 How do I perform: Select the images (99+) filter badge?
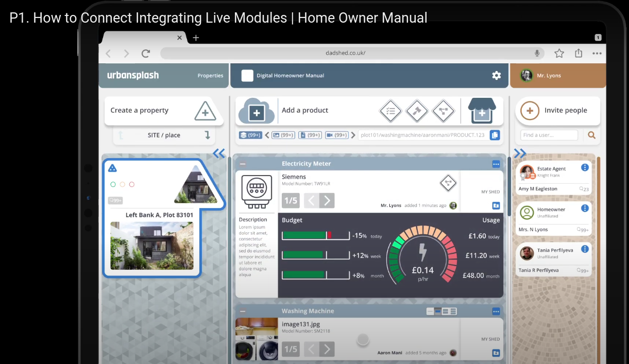pyautogui.click(x=283, y=135)
